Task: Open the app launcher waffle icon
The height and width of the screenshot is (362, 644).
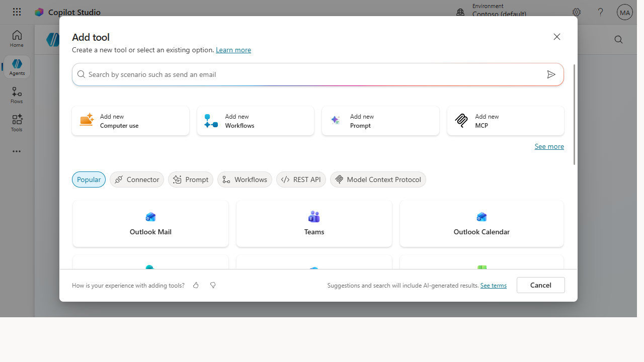Action: (x=17, y=12)
